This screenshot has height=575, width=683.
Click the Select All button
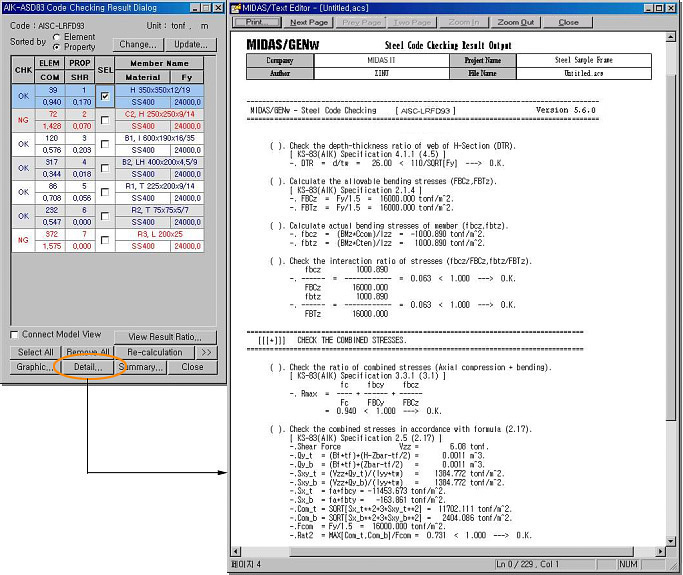(x=36, y=352)
